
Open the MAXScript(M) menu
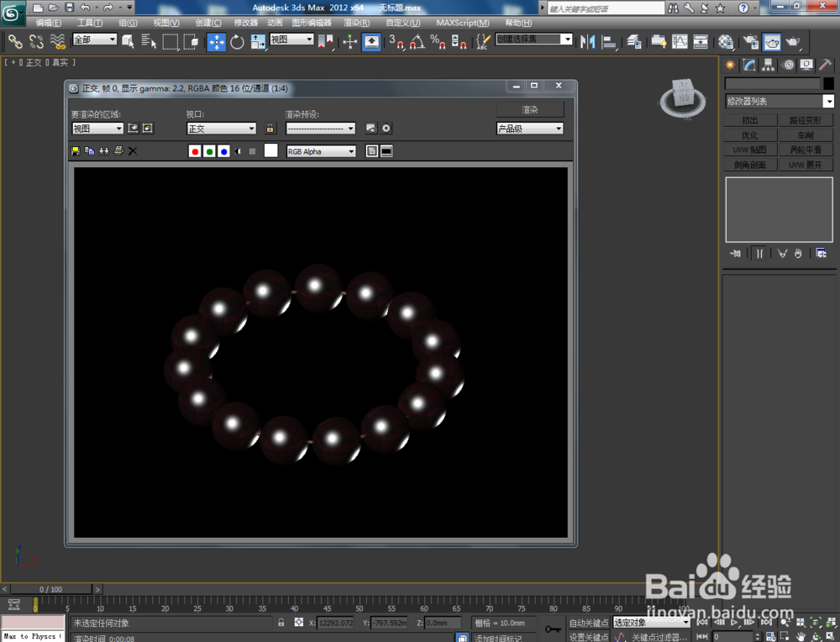pos(462,23)
